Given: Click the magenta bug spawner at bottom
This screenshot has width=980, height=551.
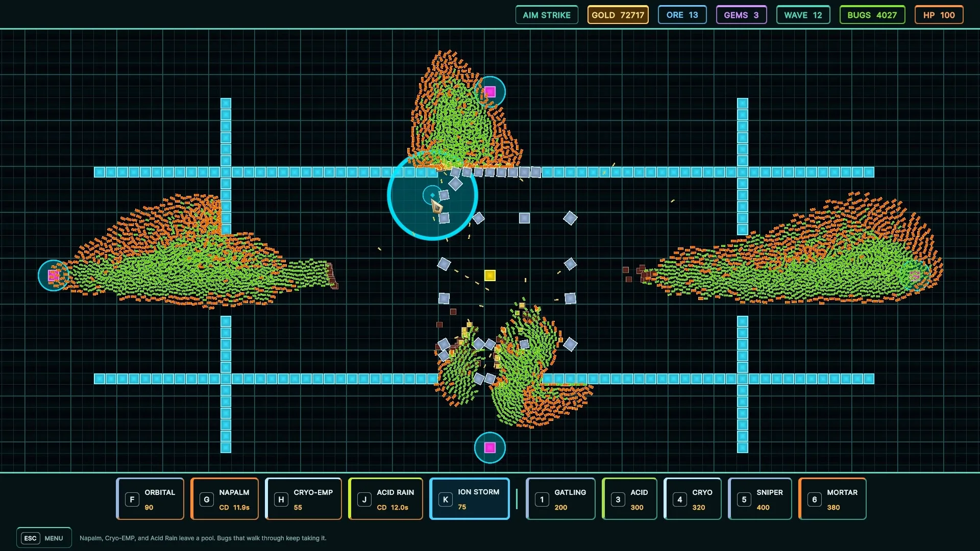Looking at the screenshot, I should pyautogui.click(x=490, y=447).
